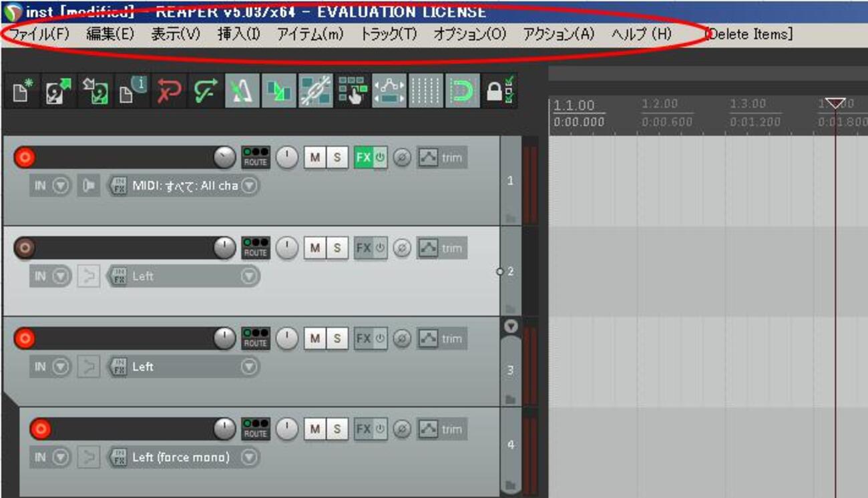Click the trim envelope button on track 2
The height and width of the screenshot is (498, 868).
[x=442, y=248]
